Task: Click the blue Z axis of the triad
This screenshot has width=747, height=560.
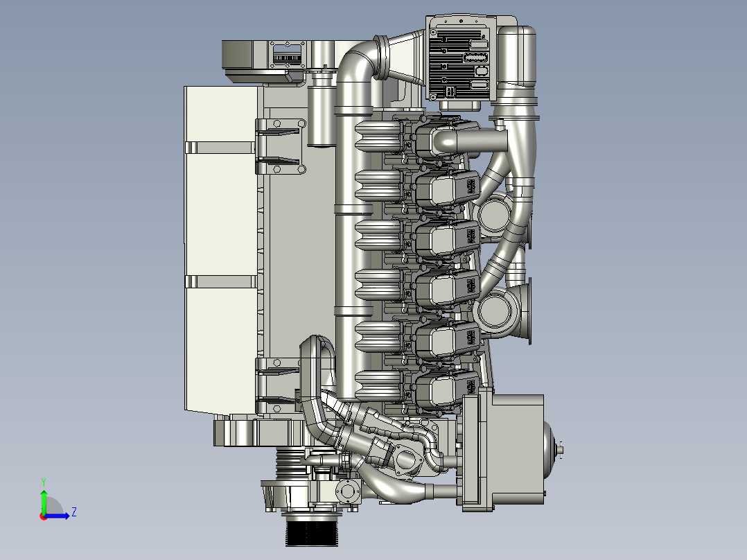Action: [x=58, y=515]
